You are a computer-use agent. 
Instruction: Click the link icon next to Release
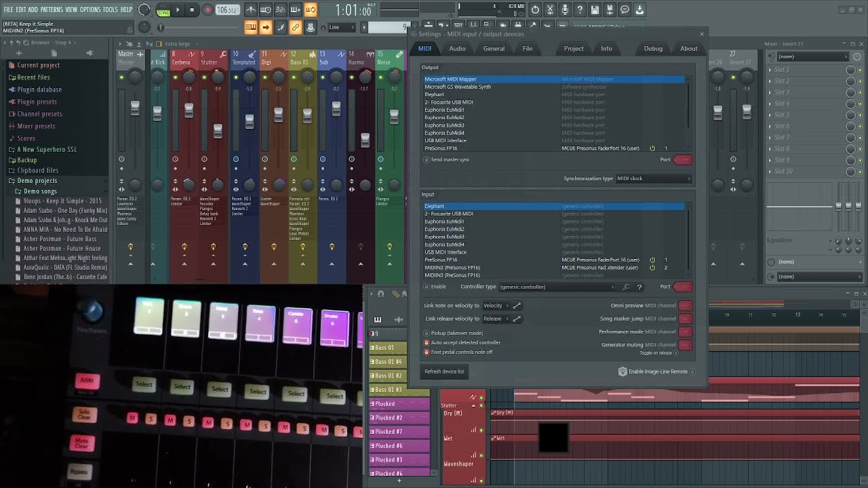point(517,319)
